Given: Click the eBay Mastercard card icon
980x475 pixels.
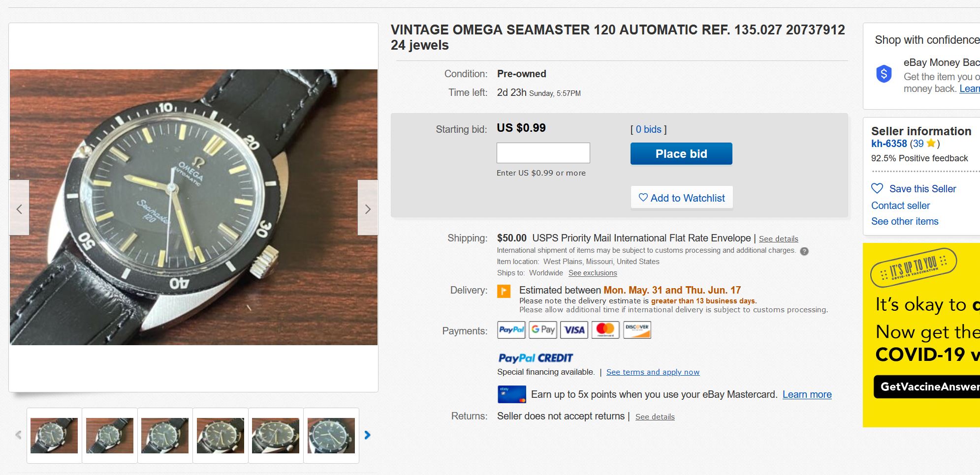Looking at the screenshot, I should [511, 394].
